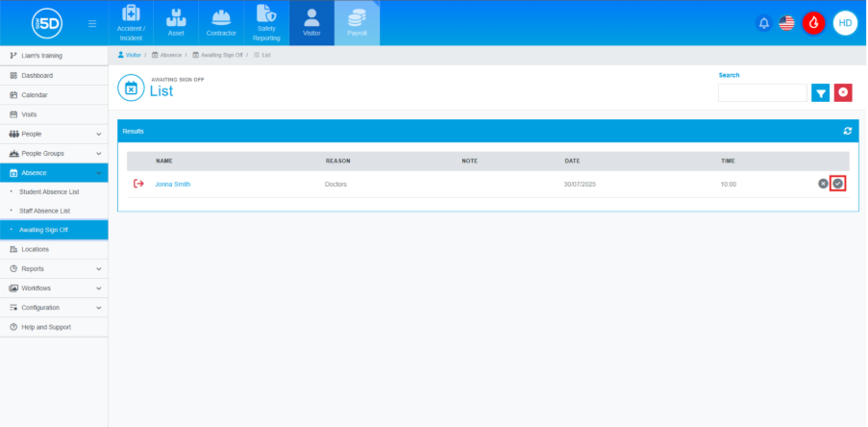Image resolution: width=868 pixels, height=427 pixels.
Task: Open the HD user profile avatar
Action: 845,23
